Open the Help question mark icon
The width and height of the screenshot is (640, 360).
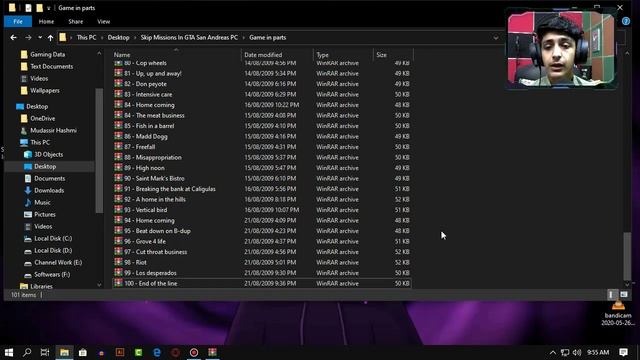pyautogui.click(x=626, y=21)
